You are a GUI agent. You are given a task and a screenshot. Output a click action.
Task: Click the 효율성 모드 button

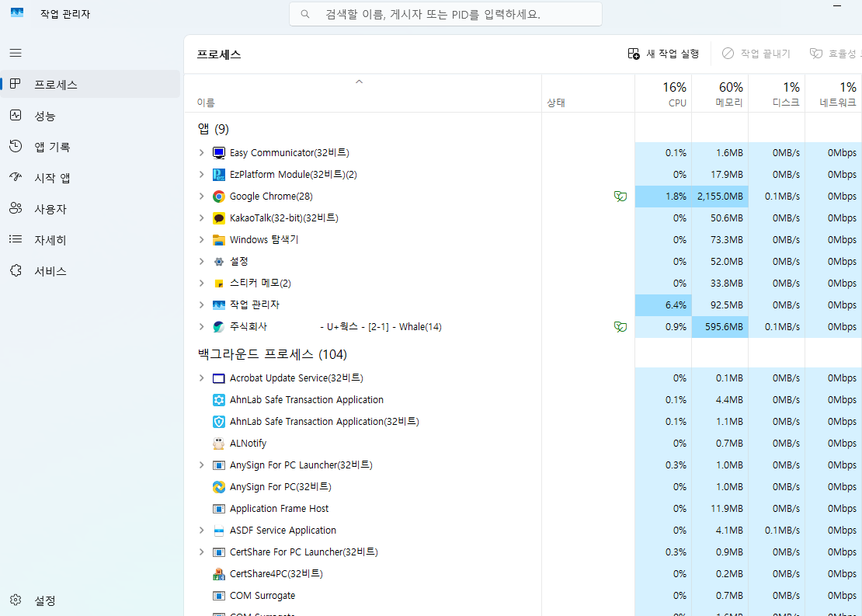835,54
